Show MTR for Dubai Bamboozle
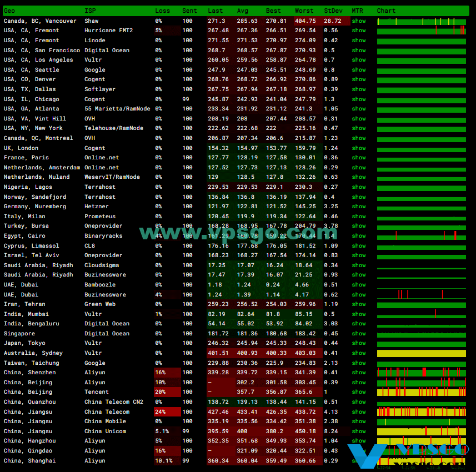 point(358,285)
